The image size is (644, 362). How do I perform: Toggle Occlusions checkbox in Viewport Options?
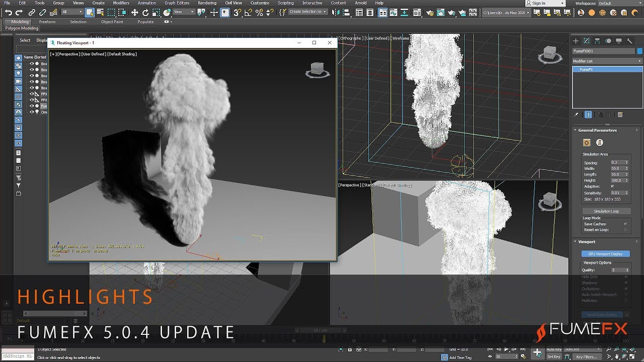[x=626, y=289]
